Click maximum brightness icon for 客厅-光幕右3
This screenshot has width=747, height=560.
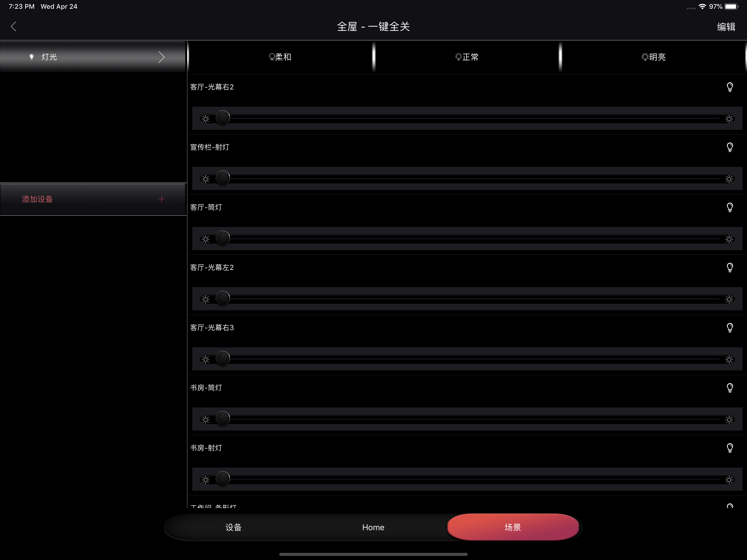(x=729, y=359)
